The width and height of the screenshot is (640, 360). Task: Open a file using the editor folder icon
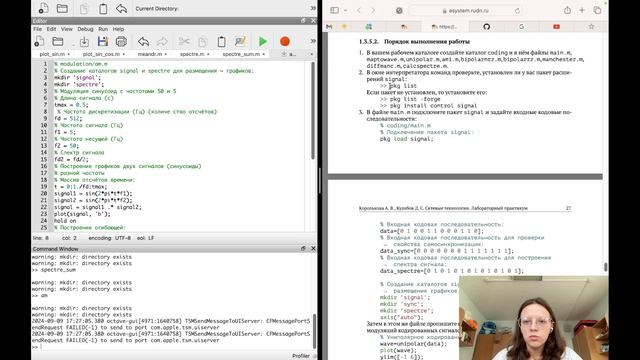pyautogui.click(x=58, y=41)
